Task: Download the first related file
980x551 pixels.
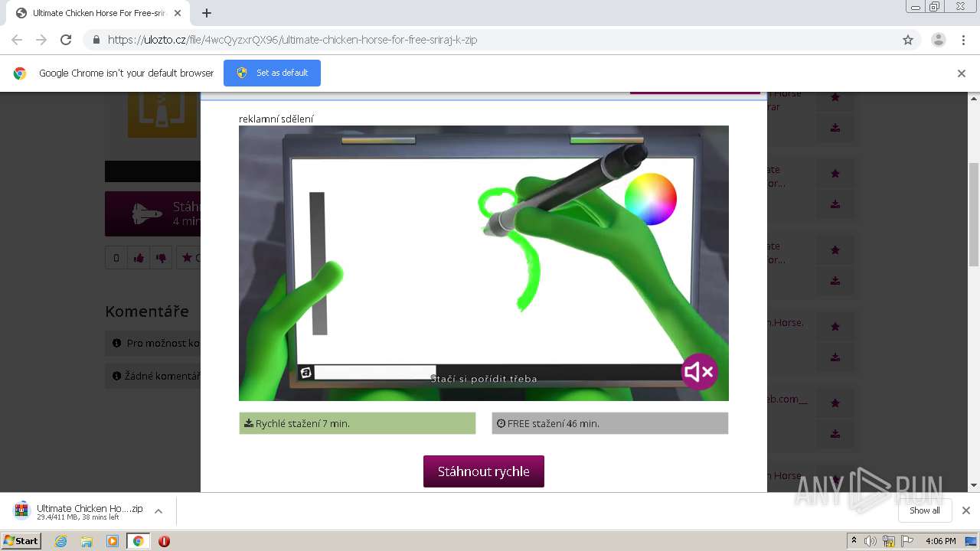Action: (x=835, y=128)
